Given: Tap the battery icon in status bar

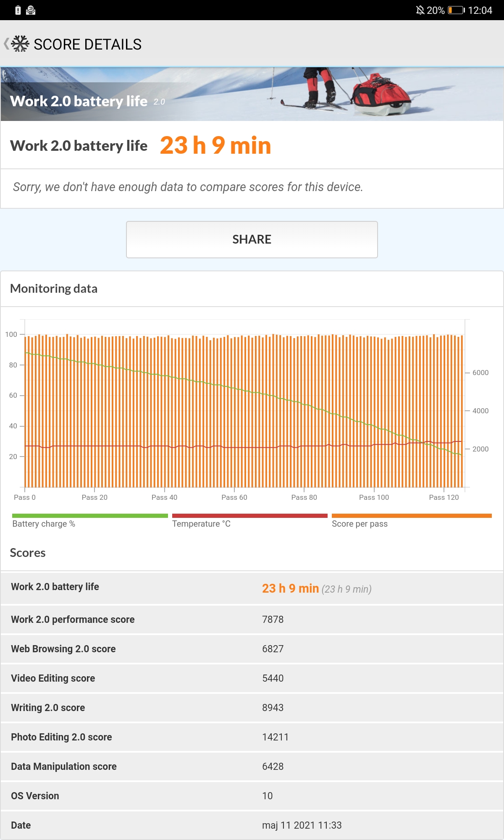Looking at the screenshot, I should point(456,10).
